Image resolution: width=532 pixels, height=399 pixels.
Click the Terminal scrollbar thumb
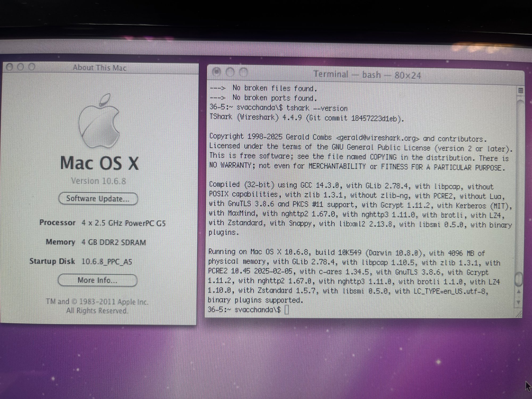pos(519,279)
